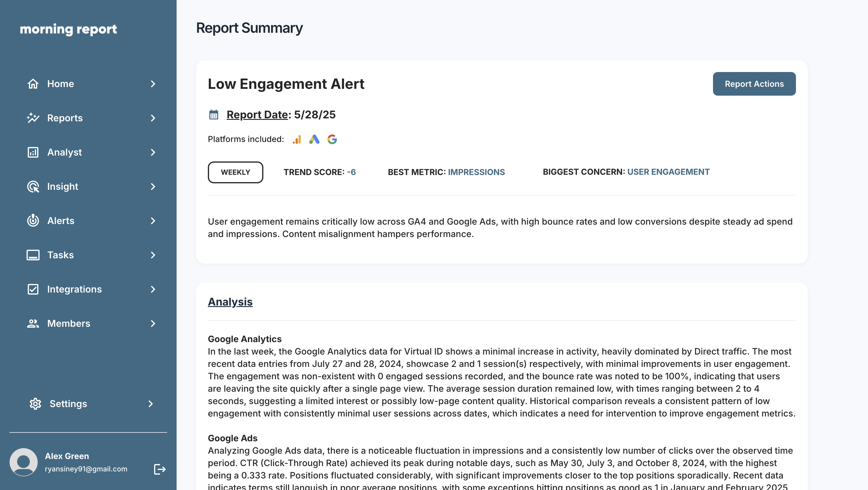The width and height of the screenshot is (868, 490).
Task: Expand the Reports menu chevron
Action: tap(153, 118)
